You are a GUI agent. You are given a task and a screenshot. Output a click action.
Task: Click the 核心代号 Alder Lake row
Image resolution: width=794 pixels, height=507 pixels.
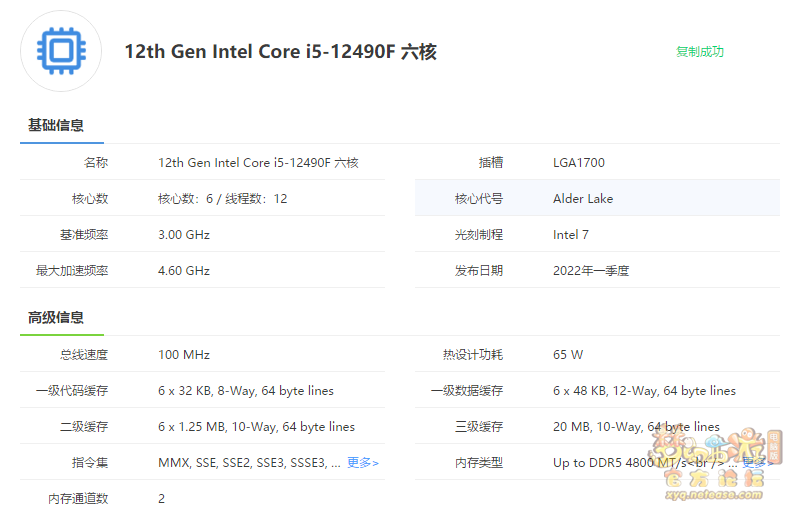(598, 198)
